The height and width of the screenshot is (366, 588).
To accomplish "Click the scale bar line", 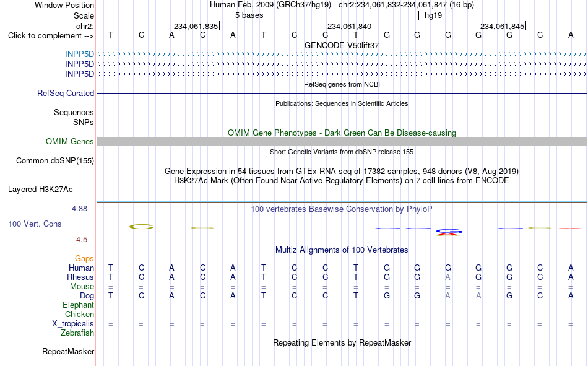I will 342,15.
